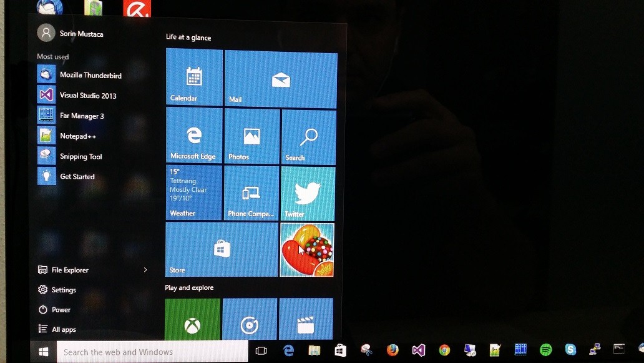Screen dimensions: 644x363
Task: Open Snipping Tool from Most used
Action: 70,156
